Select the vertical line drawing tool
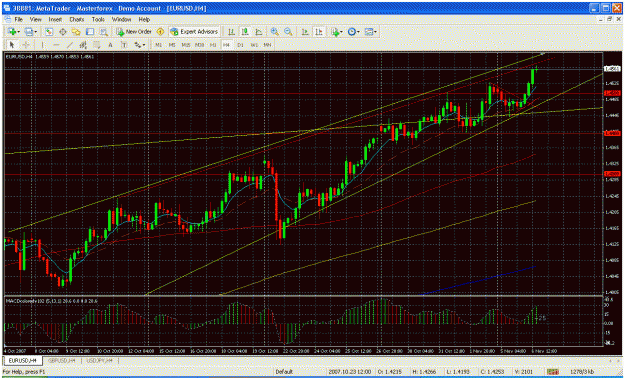 point(42,45)
